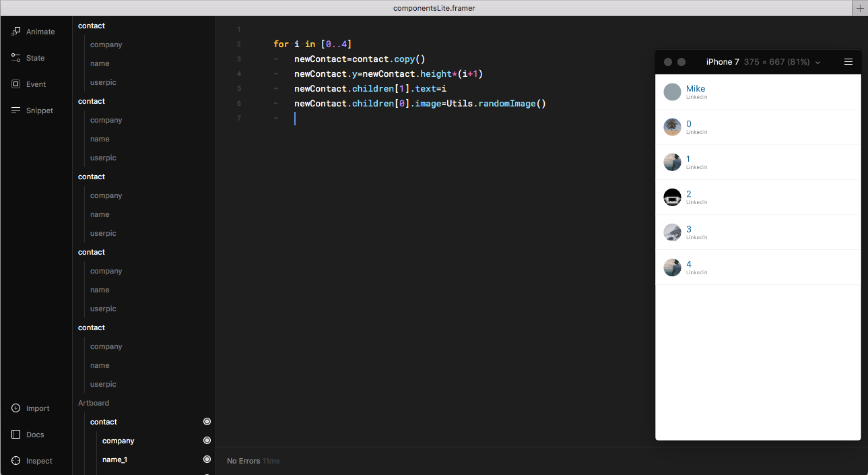This screenshot has width=868, height=475.
Task: Select Artboard's contact layer
Action: (104, 422)
